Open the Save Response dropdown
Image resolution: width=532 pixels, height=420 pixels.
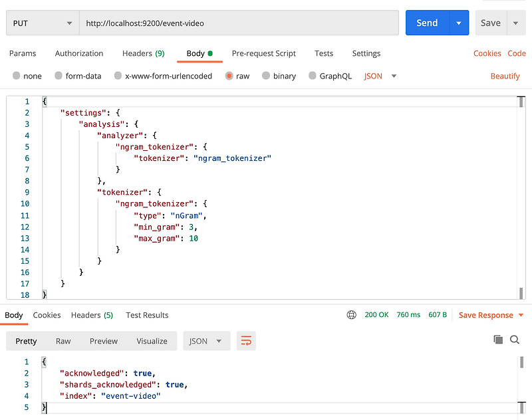tap(489, 315)
